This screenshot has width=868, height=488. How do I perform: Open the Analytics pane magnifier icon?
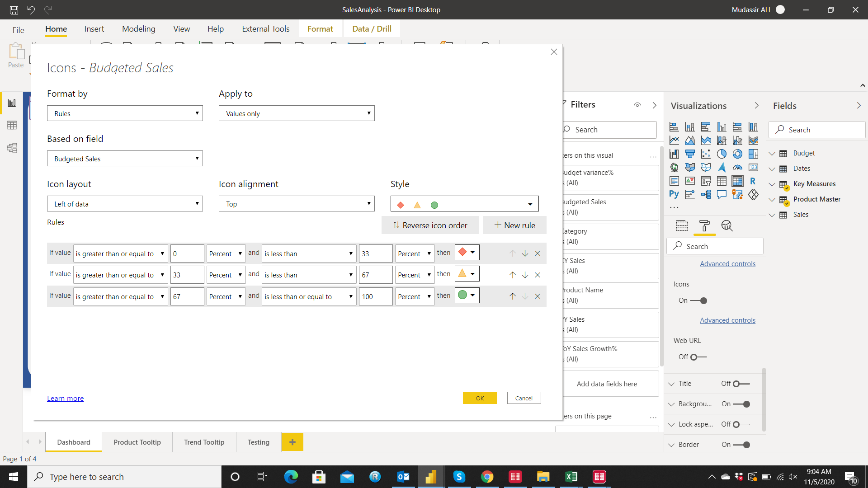coord(726,225)
